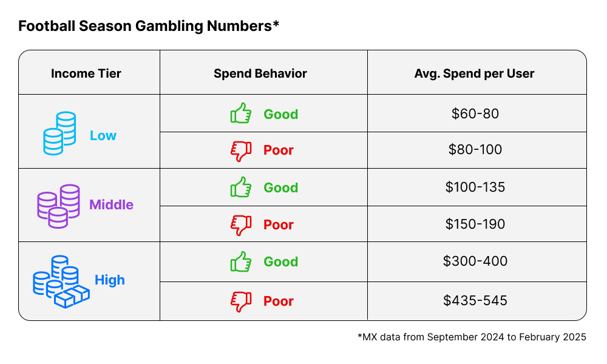Click the green thumbs-up in the Middle tier
The image size is (607, 364).
pyautogui.click(x=241, y=187)
